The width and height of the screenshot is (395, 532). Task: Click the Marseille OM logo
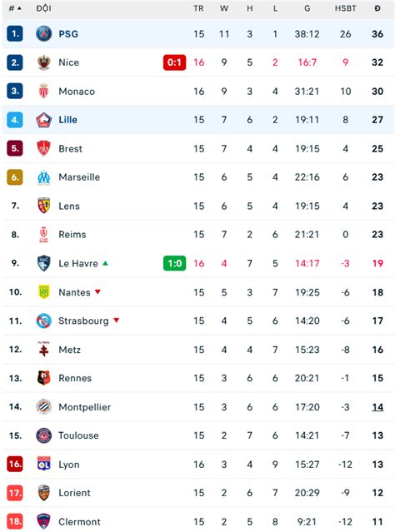(44, 177)
